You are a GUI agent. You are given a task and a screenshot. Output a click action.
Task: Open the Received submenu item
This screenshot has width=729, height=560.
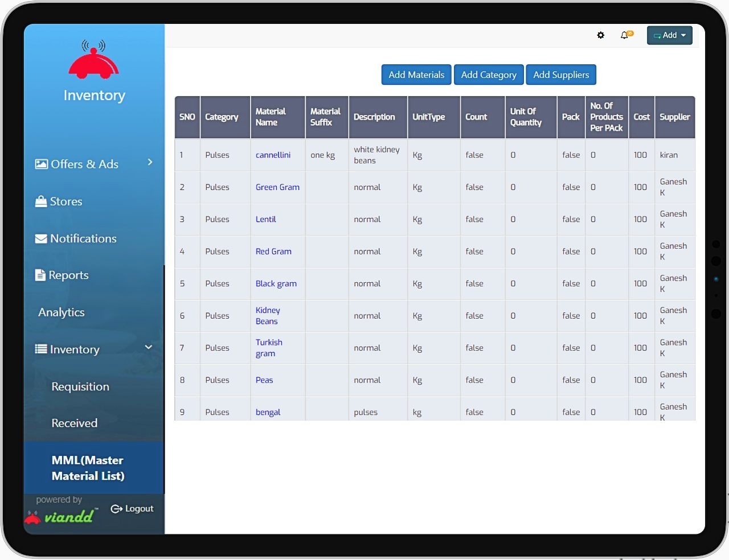(75, 423)
